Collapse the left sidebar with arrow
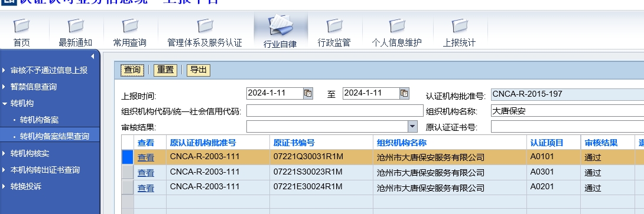 [92, 56]
